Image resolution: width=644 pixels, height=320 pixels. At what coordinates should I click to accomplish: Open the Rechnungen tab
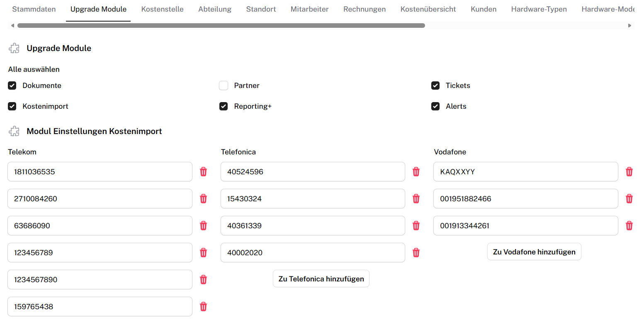coord(364,9)
